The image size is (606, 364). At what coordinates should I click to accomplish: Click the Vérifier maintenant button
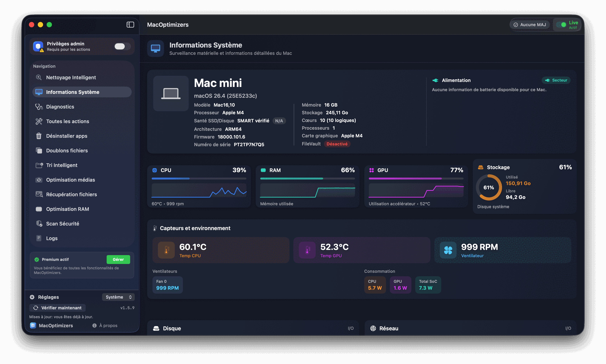click(58, 308)
